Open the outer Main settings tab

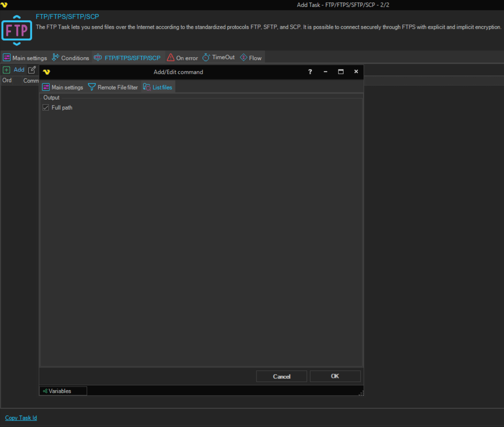(25, 58)
